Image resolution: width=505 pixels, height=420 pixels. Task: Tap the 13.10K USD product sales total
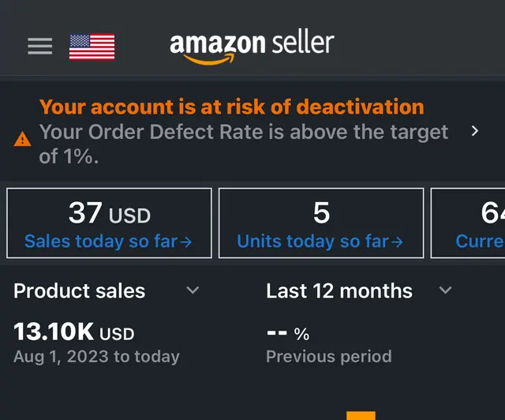[73, 332]
